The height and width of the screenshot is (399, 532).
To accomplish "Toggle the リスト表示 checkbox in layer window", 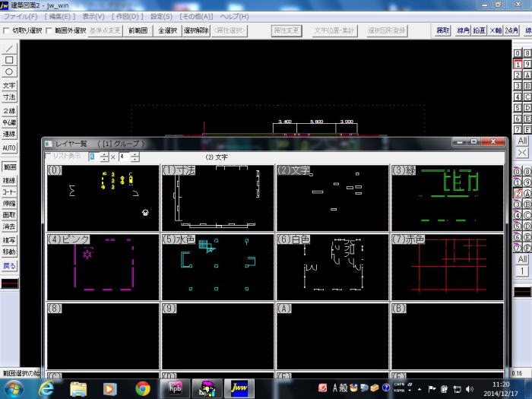I will point(49,156).
